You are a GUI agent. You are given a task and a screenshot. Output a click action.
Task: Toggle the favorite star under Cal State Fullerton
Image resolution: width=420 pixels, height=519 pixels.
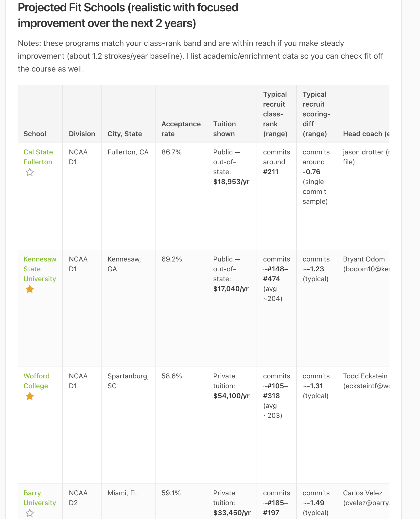click(30, 172)
